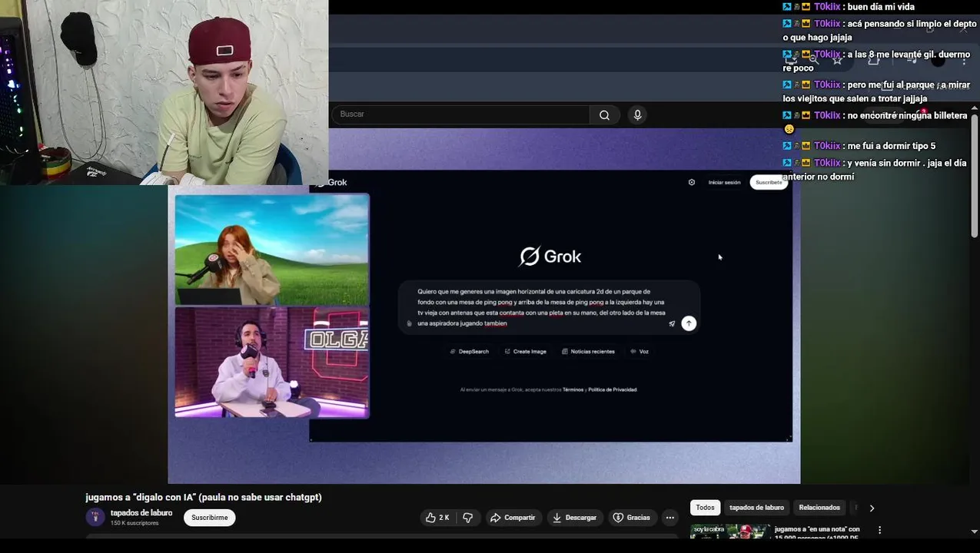This screenshot has height=553, width=980.
Task: Click the streamer webcam overlay
Action: [x=164, y=92]
